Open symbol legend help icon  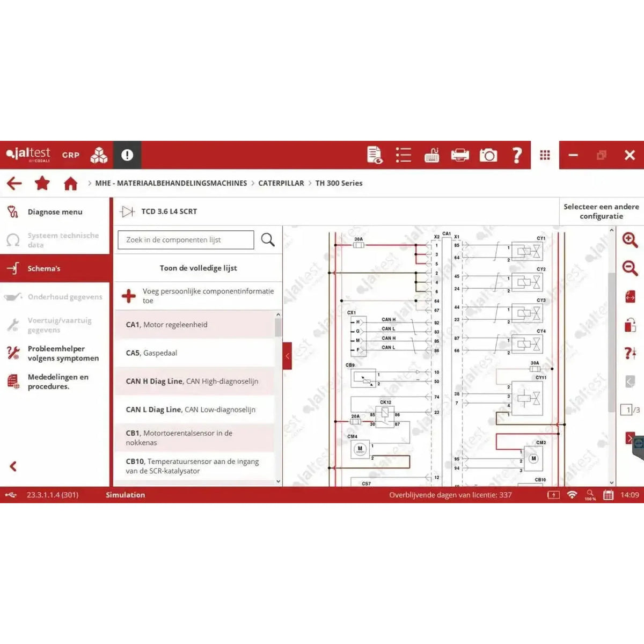(x=630, y=353)
